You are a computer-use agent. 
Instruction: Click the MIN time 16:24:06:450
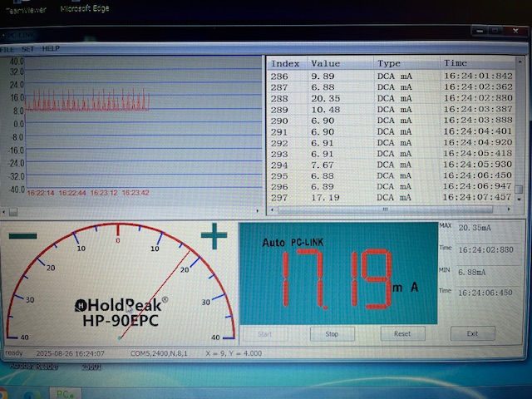(485, 293)
